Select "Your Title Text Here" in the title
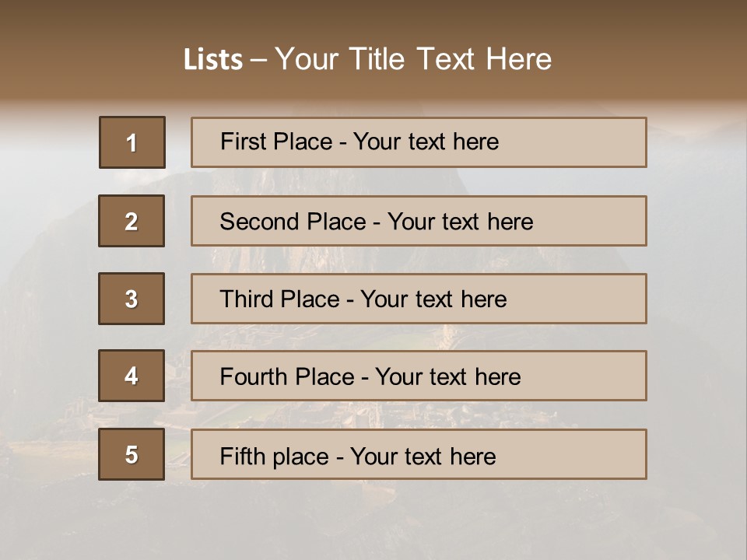The image size is (747, 560). (413, 59)
